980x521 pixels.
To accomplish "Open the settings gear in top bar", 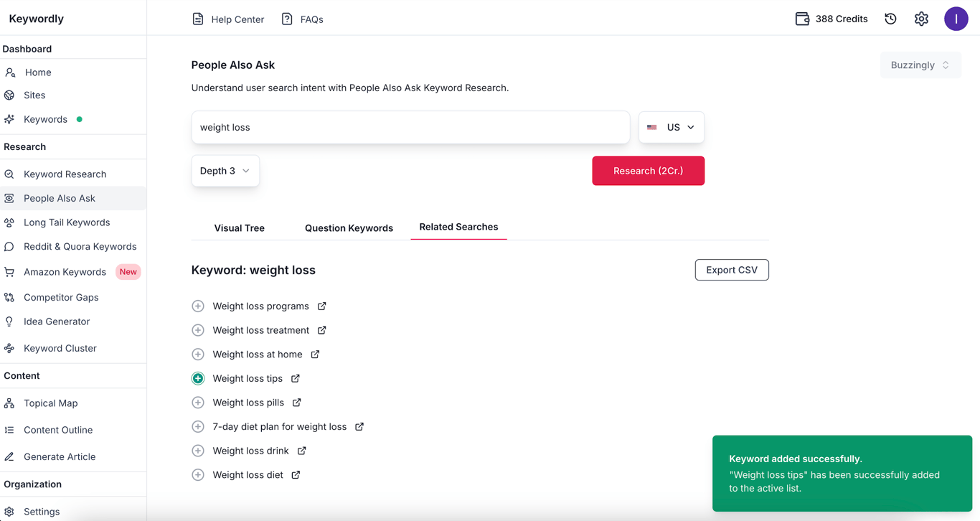I will pos(921,19).
